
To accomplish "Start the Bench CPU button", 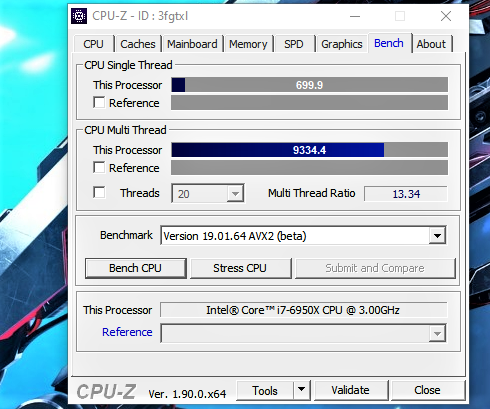I will click(x=135, y=268).
